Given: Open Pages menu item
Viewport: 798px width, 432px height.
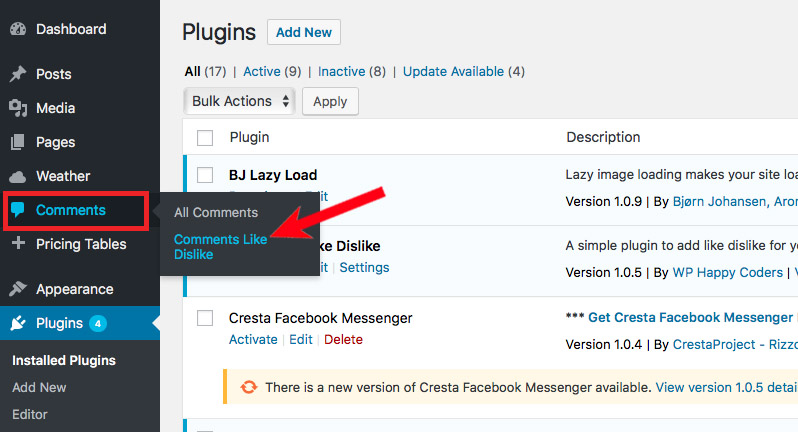Looking at the screenshot, I should pos(55,142).
